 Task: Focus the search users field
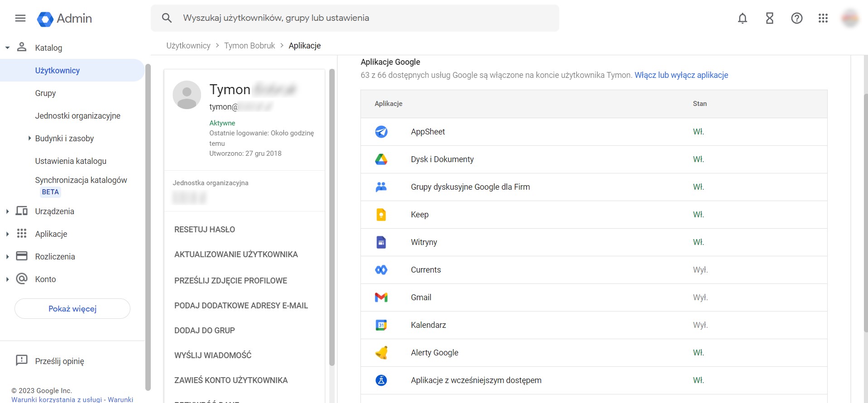[355, 18]
